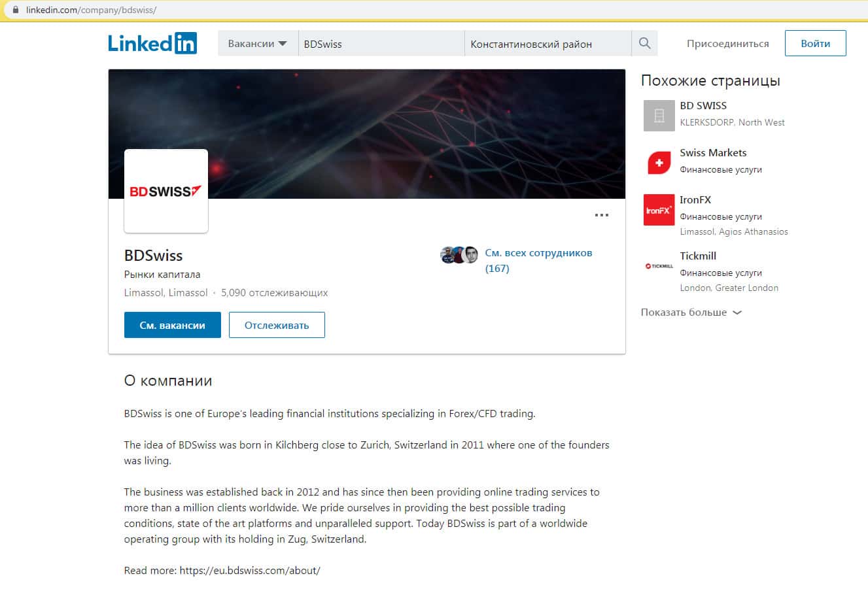Viewport: 868px width, 591px height.
Task: Click the Swiss Markets logo icon
Action: coord(659,163)
